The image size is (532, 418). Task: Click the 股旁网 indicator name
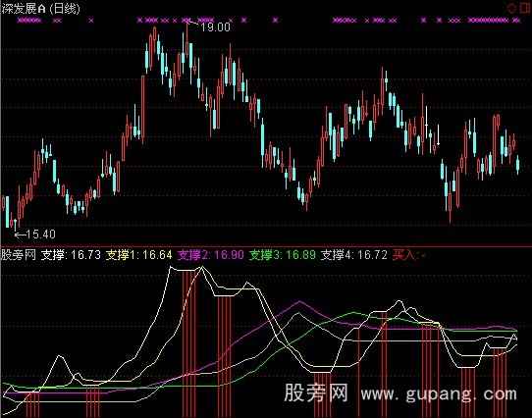(19, 254)
